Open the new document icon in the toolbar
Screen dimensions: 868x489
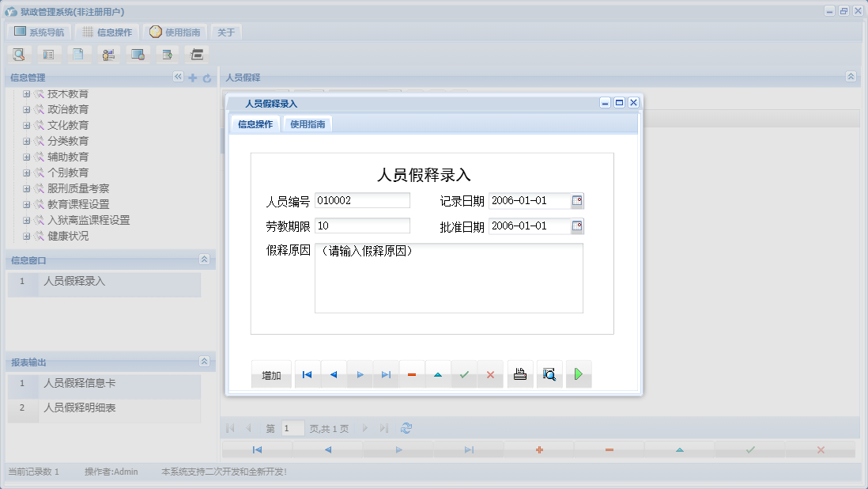79,54
